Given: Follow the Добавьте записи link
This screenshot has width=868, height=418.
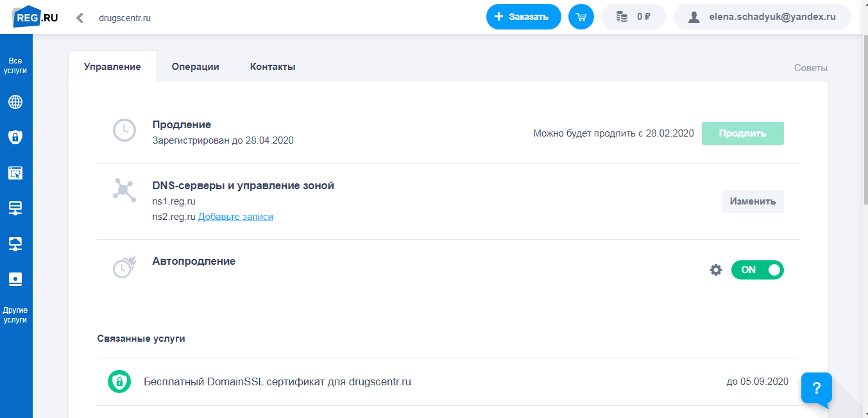Looking at the screenshot, I should coord(235,217).
